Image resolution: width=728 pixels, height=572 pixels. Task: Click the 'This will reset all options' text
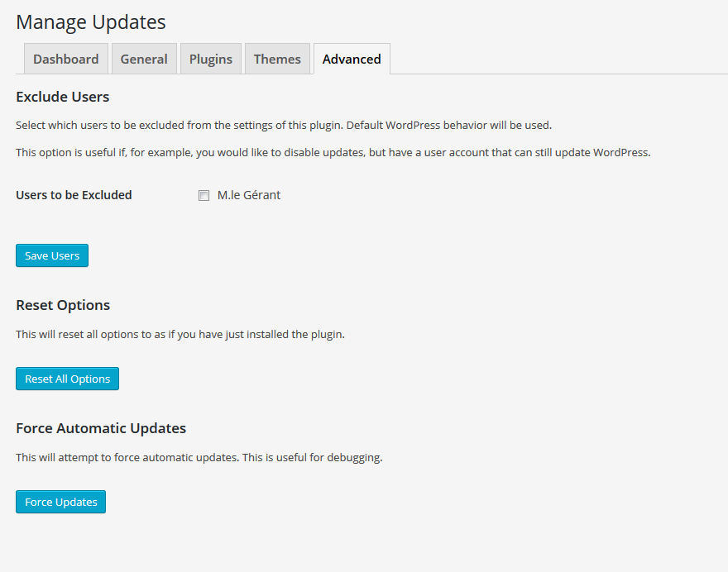point(180,335)
